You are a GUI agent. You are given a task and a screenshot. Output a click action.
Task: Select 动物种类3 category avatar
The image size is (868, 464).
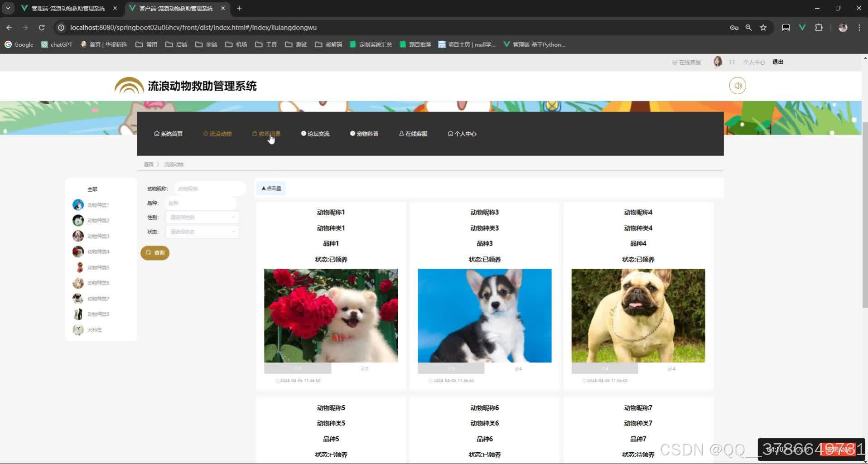point(78,236)
